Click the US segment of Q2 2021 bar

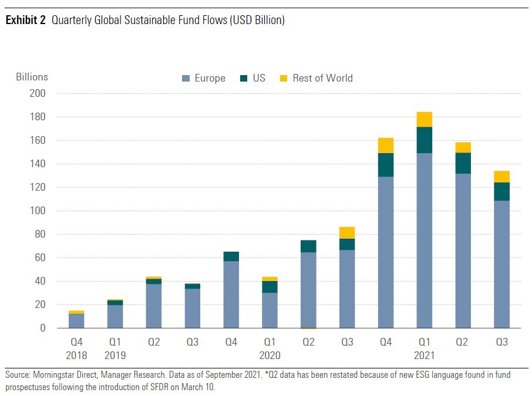click(x=463, y=163)
